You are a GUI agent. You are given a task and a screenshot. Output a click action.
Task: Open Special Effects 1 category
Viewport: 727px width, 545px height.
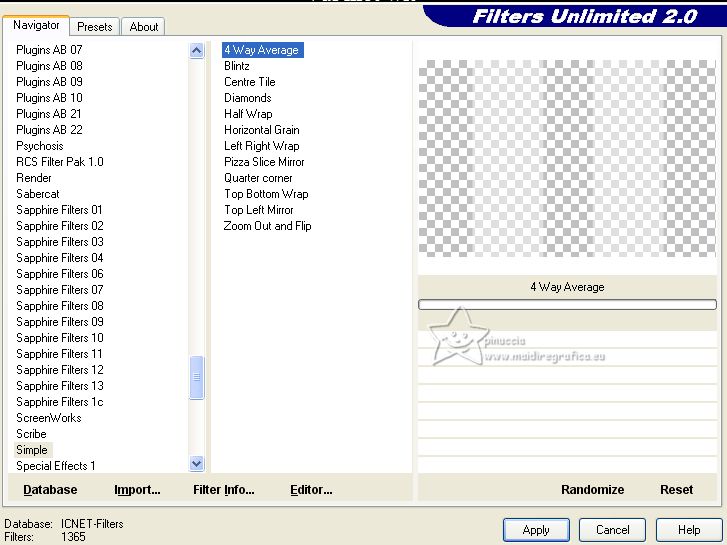click(x=56, y=466)
